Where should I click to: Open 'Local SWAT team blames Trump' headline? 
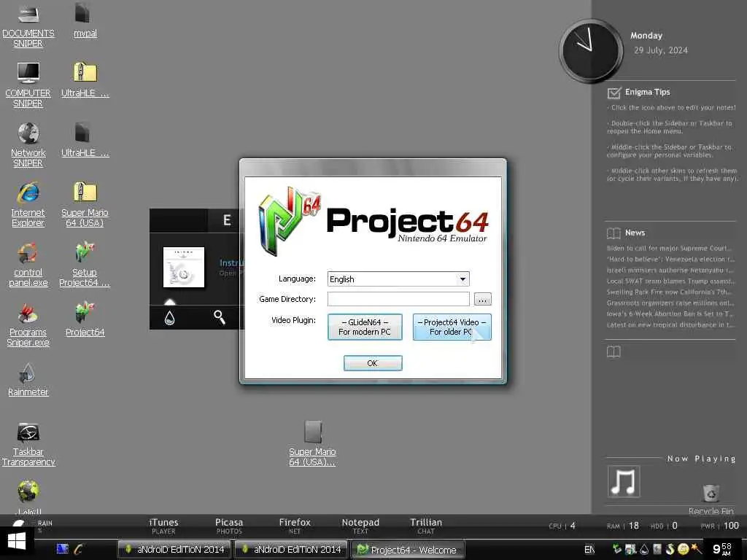pos(670,281)
